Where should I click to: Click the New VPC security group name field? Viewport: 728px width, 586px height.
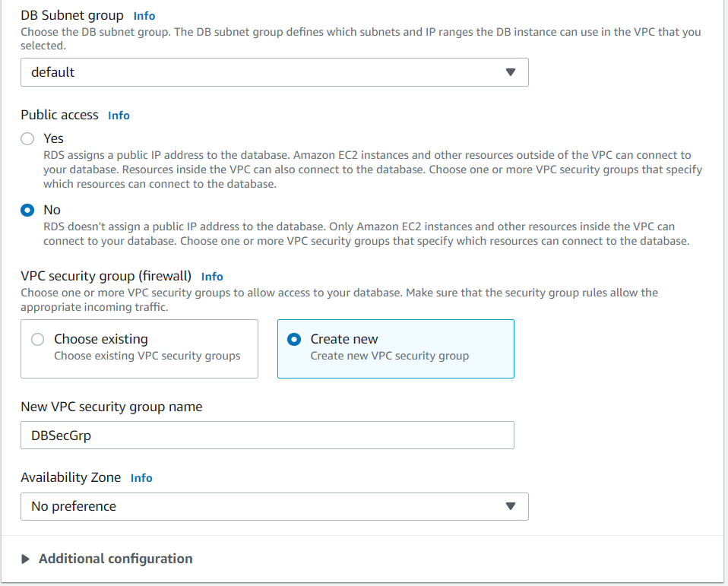267,435
